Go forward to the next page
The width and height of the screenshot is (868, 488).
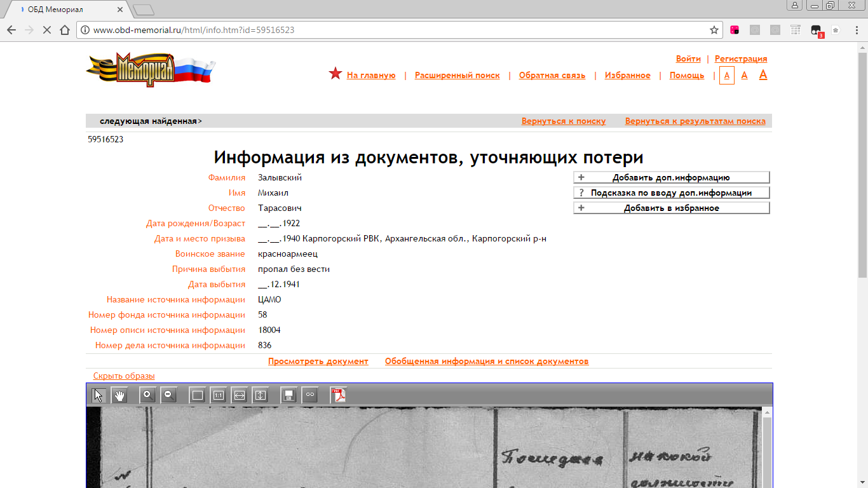(x=29, y=30)
